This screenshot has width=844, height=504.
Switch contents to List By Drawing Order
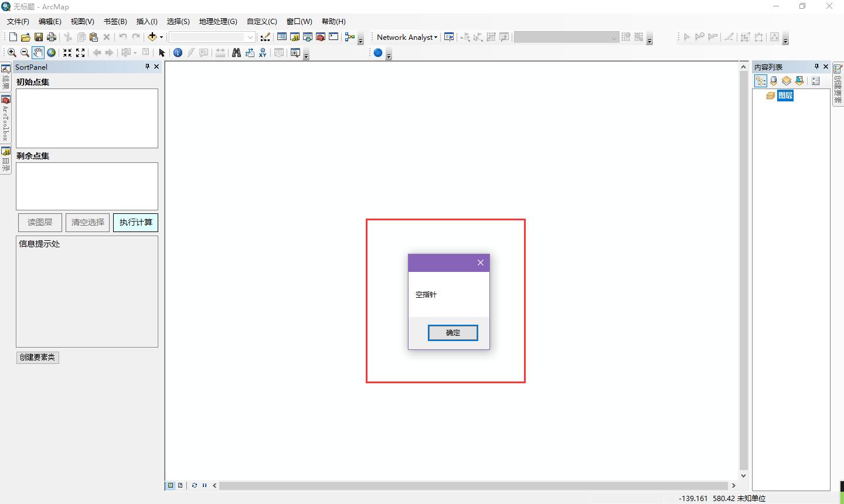[761, 81]
